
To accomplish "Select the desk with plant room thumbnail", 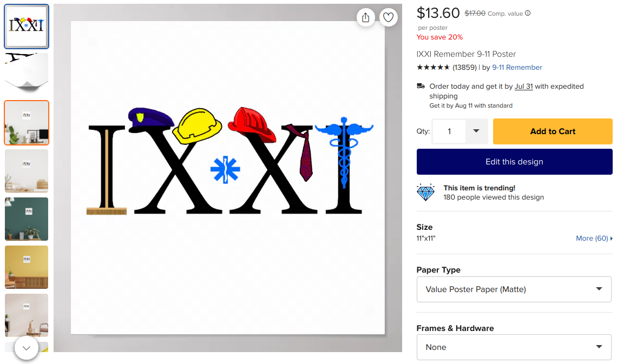I will tap(27, 123).
